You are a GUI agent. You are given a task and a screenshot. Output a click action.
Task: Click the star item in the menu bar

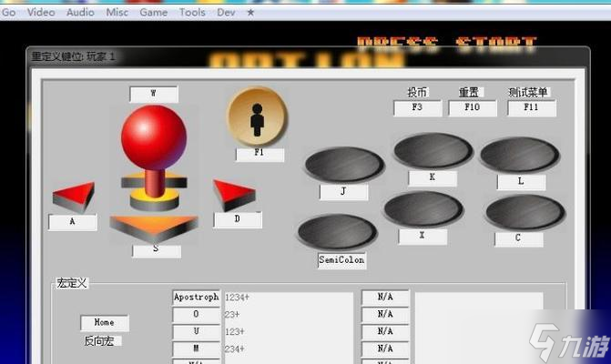click(251, 13)
